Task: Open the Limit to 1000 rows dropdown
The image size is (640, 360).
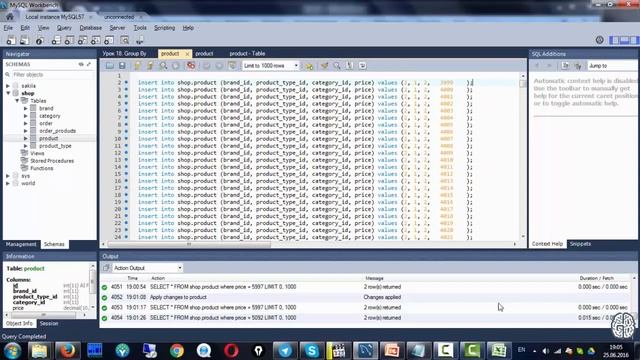Action: pyautogui.click(x=270, y=66)
